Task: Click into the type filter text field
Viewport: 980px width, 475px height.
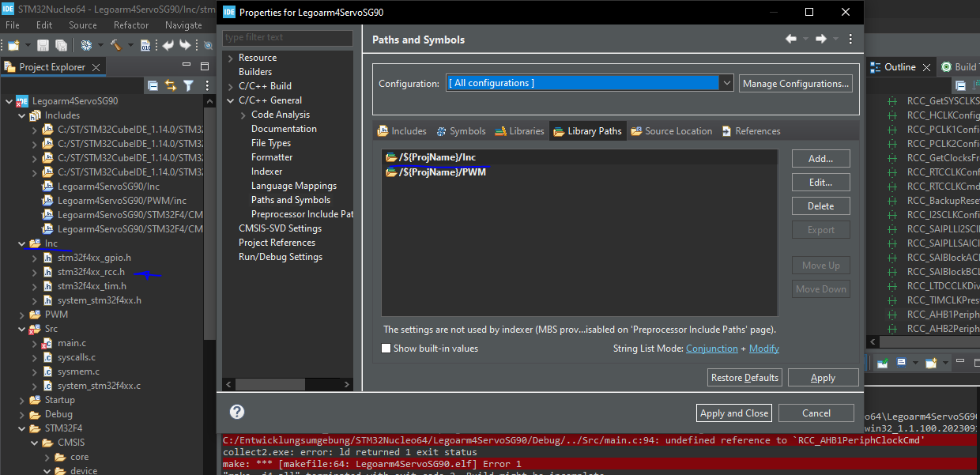Action: tap(288, 37)
